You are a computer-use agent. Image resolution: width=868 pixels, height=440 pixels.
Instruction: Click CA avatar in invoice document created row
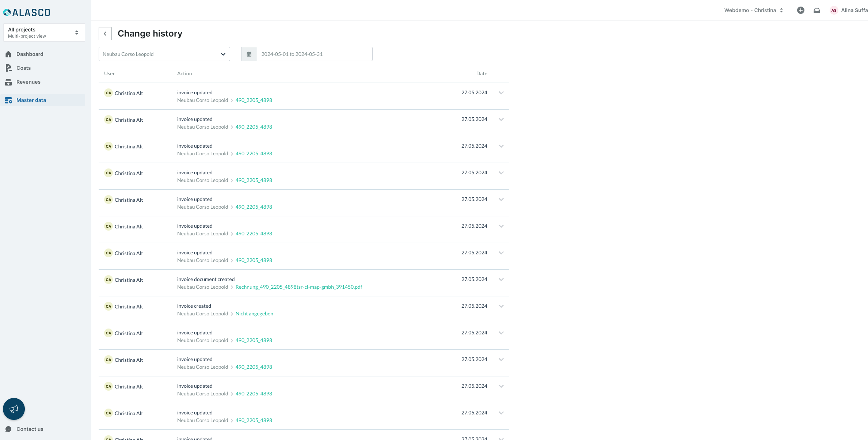point(108,280)
